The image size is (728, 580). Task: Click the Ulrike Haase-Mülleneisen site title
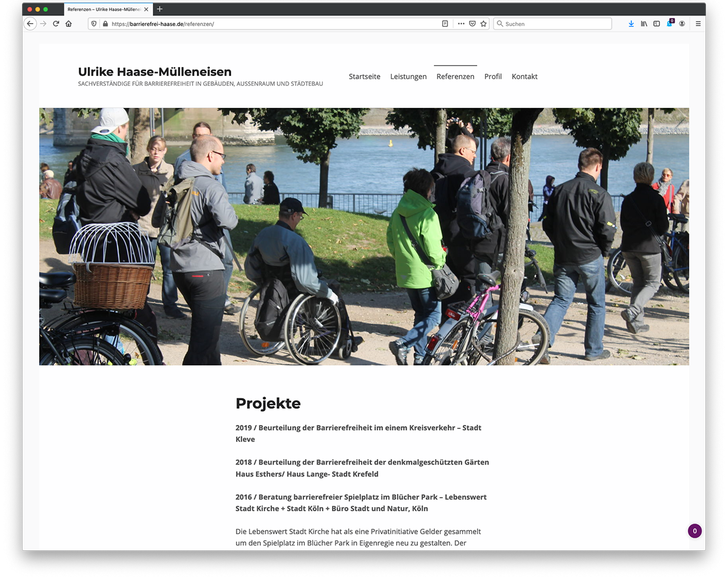pos(155,72)
